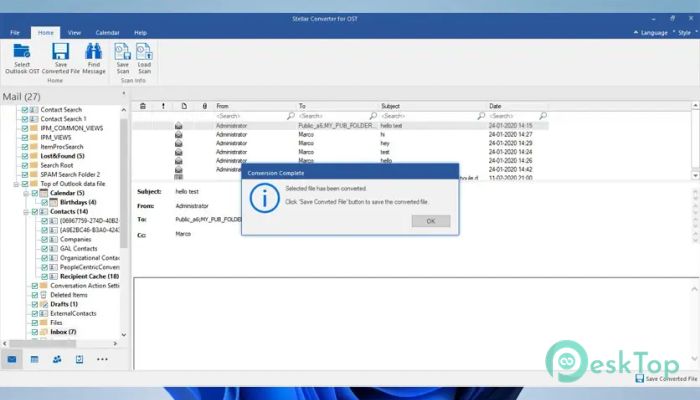Collapse the Calendar (5) tree node
This screenshot has height=400, width=700.
[x=26, y=193]
